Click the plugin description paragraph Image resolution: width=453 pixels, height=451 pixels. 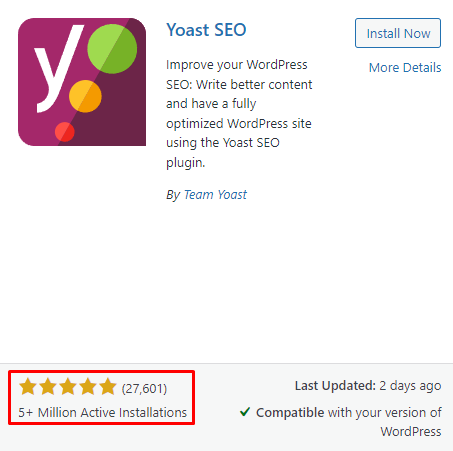[x=239, y=113]
